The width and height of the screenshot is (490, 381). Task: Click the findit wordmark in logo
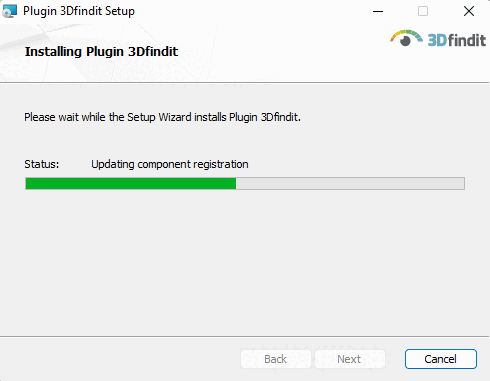[x=467, y=40]
